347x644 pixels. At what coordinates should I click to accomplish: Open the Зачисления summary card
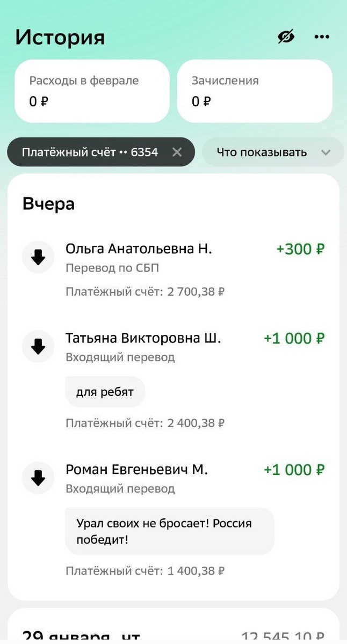coord(255,90)
